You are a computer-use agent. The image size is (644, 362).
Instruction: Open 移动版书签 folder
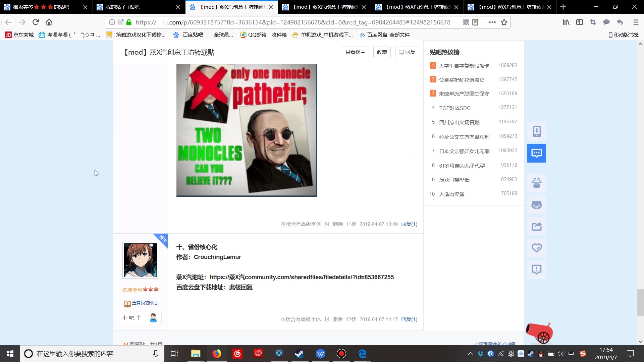624,35
